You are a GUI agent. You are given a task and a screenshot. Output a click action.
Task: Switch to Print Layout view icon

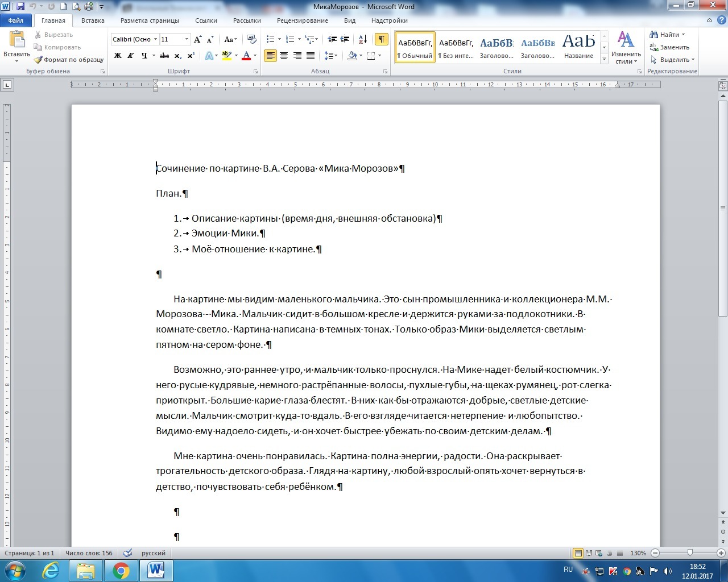click(x=578, y=553)
